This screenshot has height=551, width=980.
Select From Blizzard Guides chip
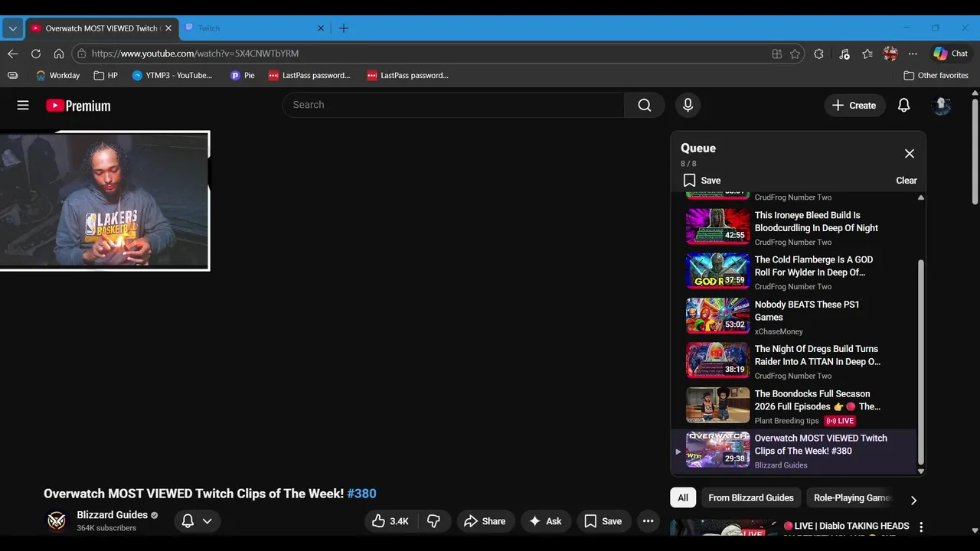(751, 497)
